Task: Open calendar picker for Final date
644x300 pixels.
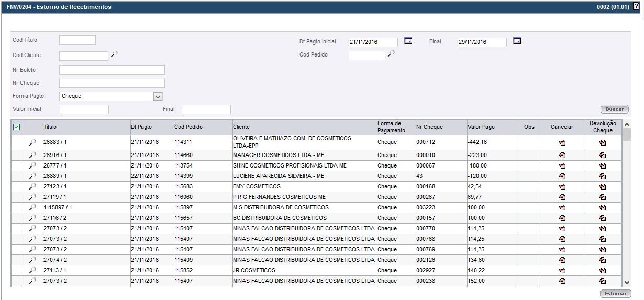Action: [x=517, y=41]
